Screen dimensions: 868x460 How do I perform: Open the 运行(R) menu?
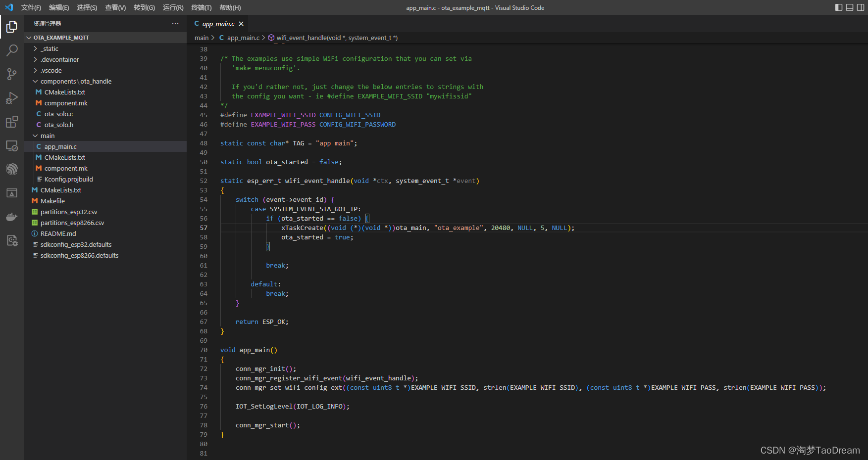(173, 7)
